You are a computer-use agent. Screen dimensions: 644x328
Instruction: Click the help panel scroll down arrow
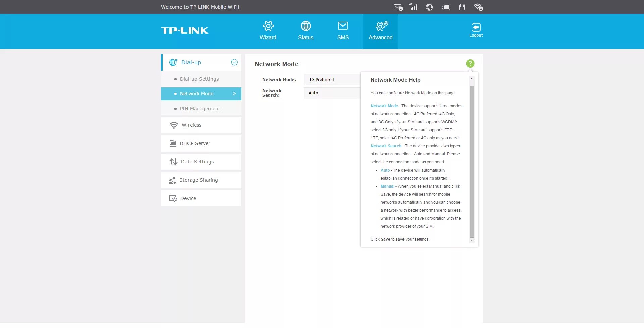coord(472,240)
